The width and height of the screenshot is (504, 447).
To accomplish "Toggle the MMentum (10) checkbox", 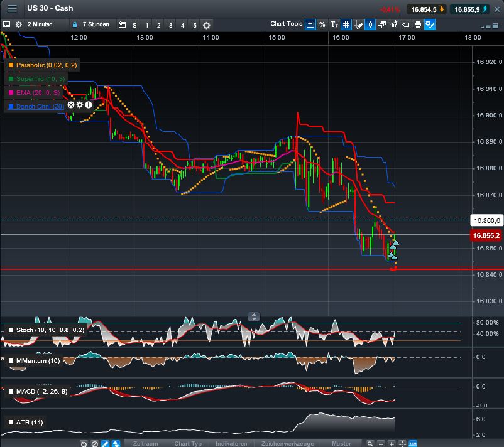I will [x=11, y=360].
